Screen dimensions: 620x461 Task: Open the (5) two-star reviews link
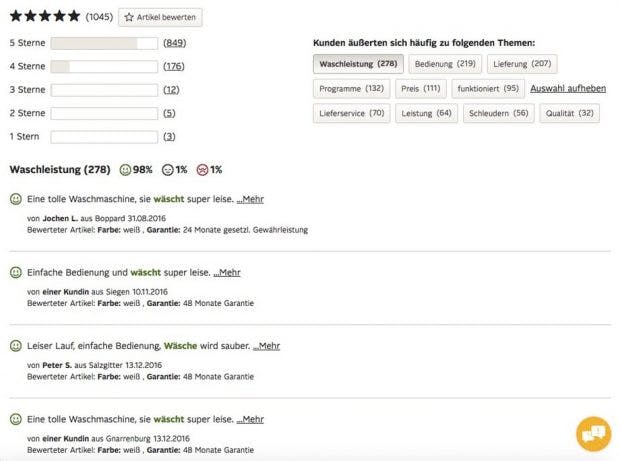pyautogui.click(x=169, y=113)
